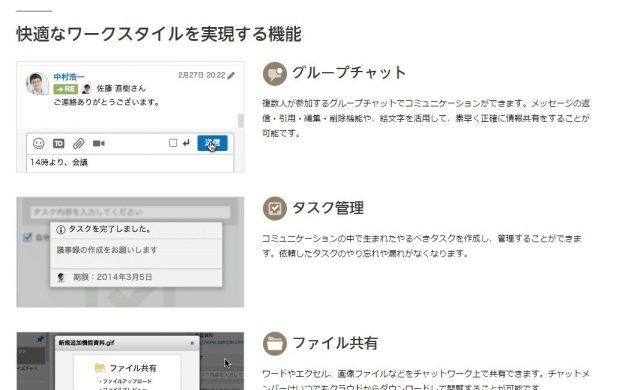This screenshot has height=390, width=640.
Task: Click the pencil edit icon beside message time
Action: [231, 75]
